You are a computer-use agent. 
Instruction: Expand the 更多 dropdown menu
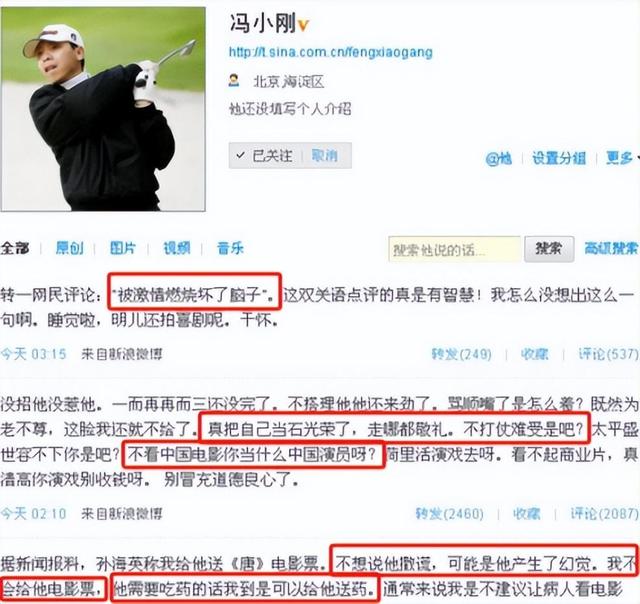[x=622, y=158]
